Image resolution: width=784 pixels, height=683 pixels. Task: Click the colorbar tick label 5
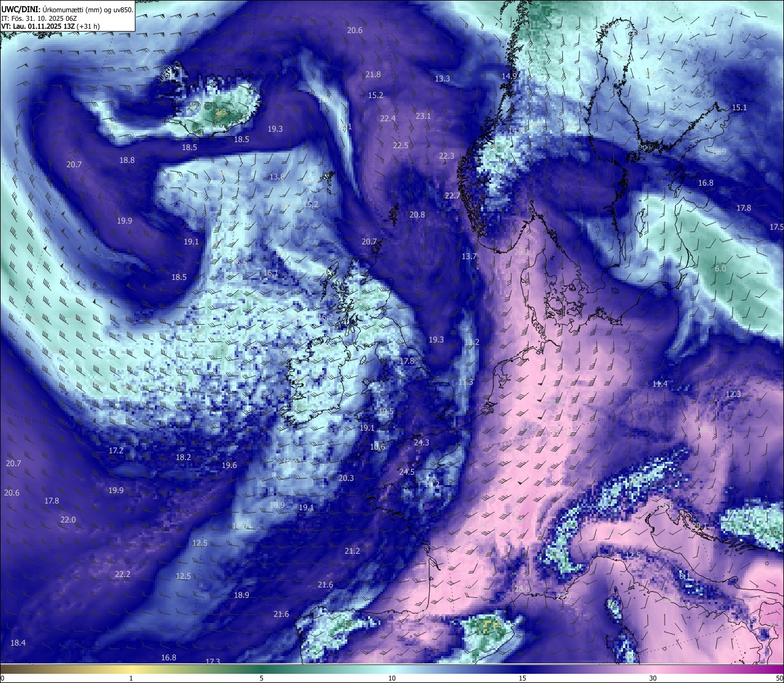262,677
